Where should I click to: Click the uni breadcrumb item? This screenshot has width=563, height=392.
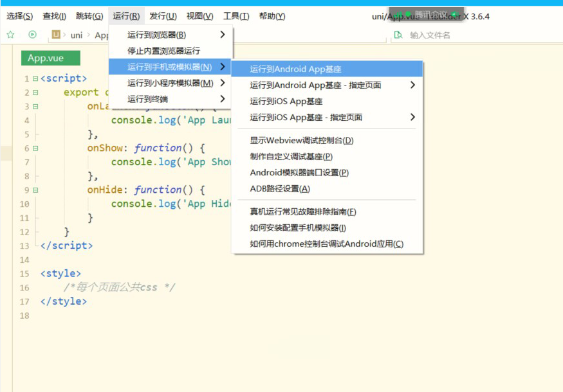[x=76, y=35]
